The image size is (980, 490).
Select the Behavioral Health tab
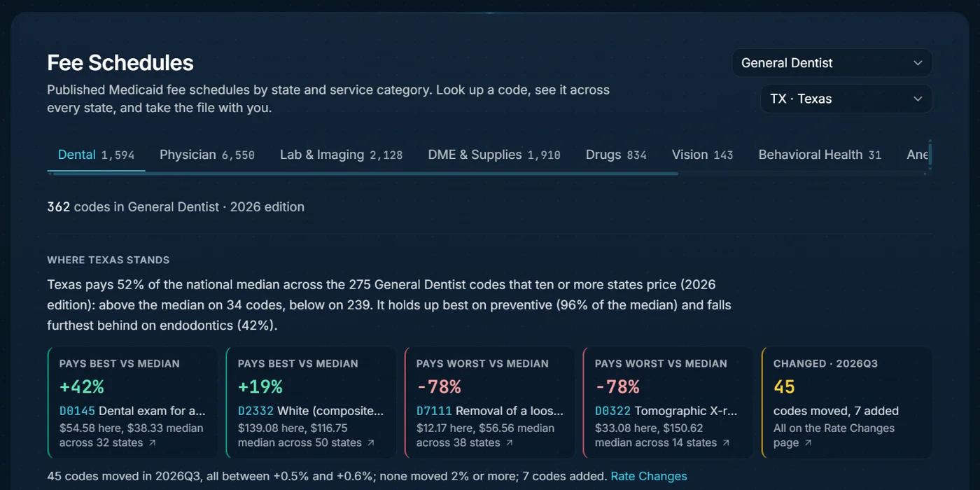(x=820, y=155)
